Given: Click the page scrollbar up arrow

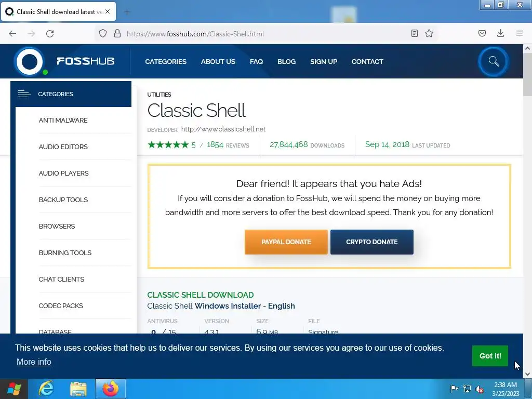Looking at the screenshot, I should 527,48.
